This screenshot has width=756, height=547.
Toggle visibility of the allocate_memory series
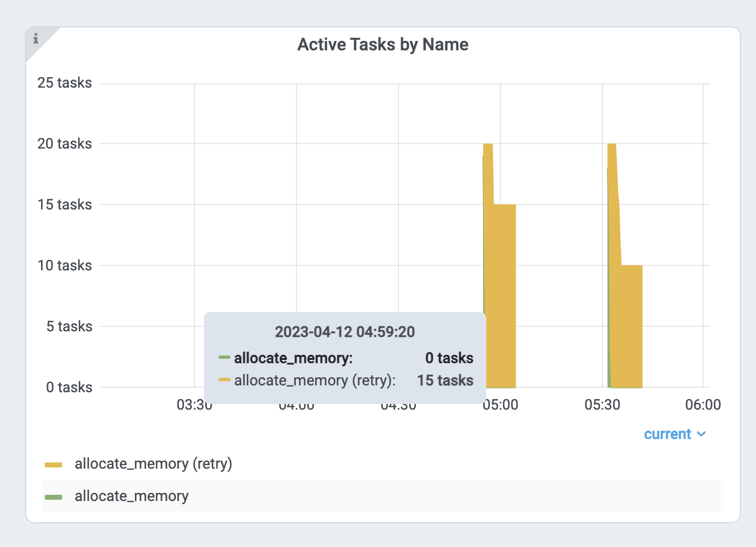pyautogui.click(x=131, y=496)
